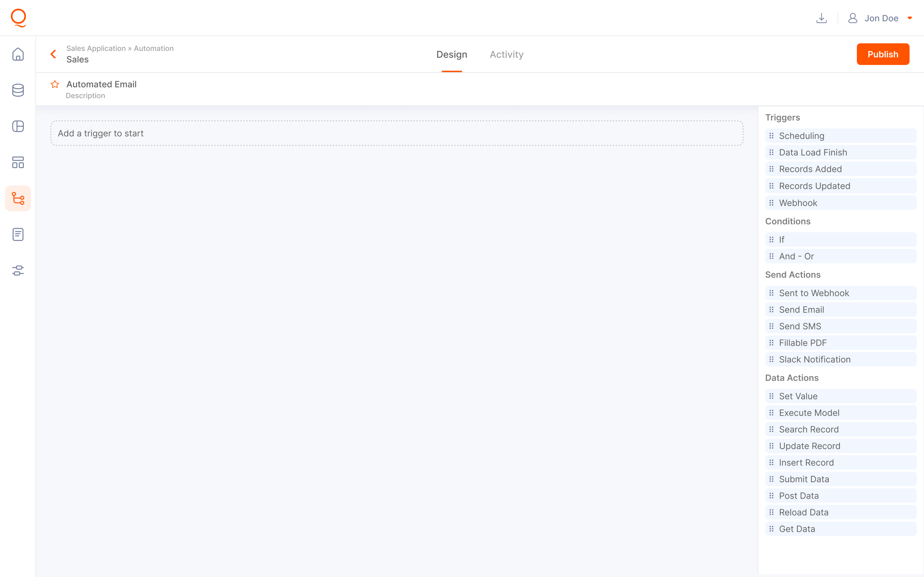Toggle the favorite star for Automated Email

click(x=55, y=84)
